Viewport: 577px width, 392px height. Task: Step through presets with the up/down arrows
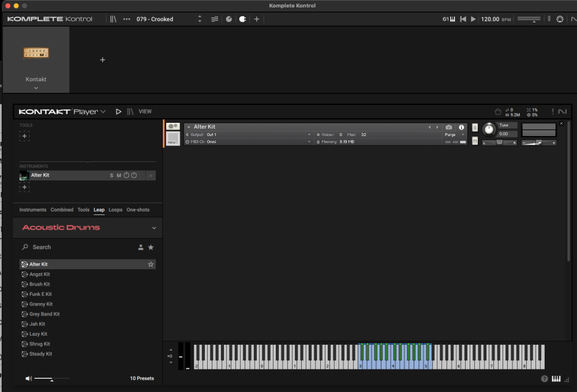(200, 19)
